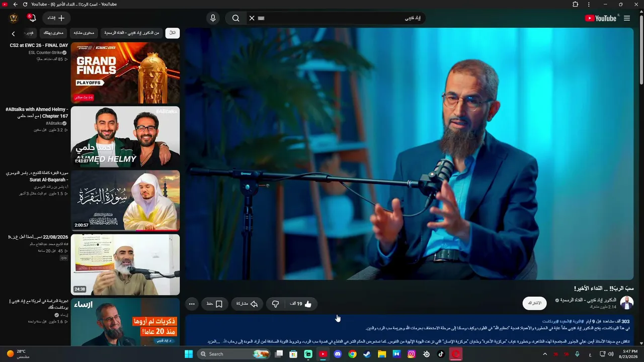Open the الدكتور إياد قنيبي - القناة الرسمية channel name

[x=589, y=300]
